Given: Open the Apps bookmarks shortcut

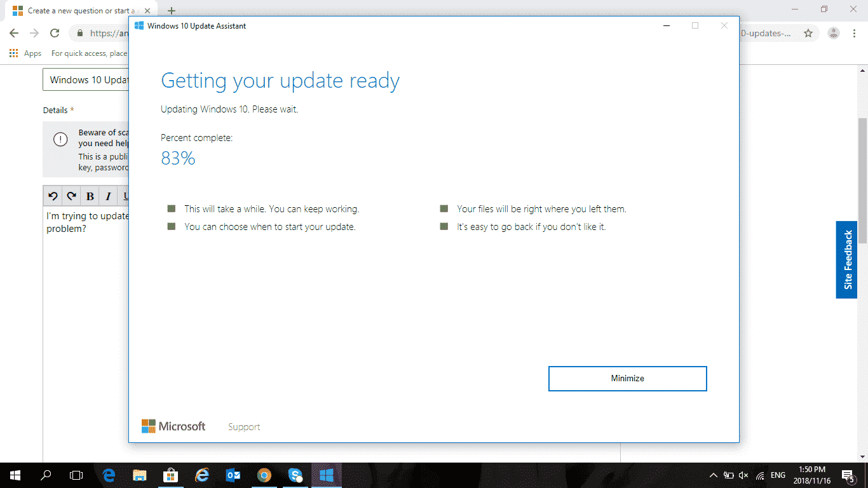Looking at the screenshot, I should tap(25, 53).
